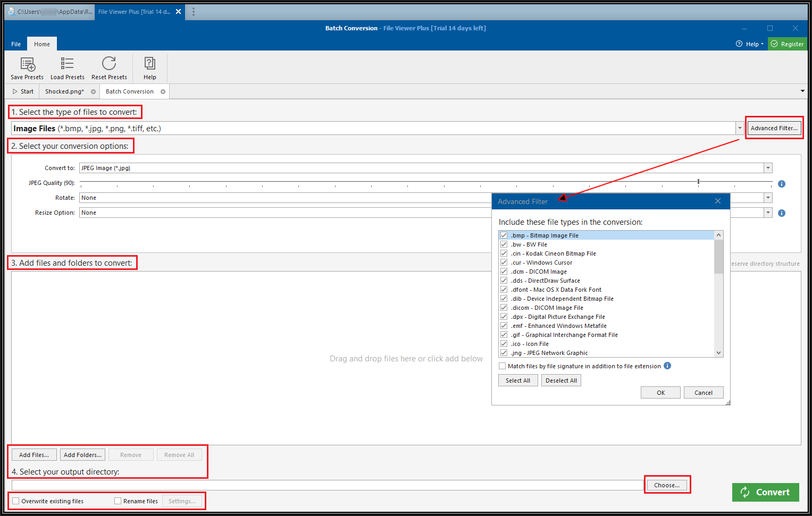This screenshot has width=812, height=516.
Task: Close the Shocked.png tab
Action: pos(93,92)
